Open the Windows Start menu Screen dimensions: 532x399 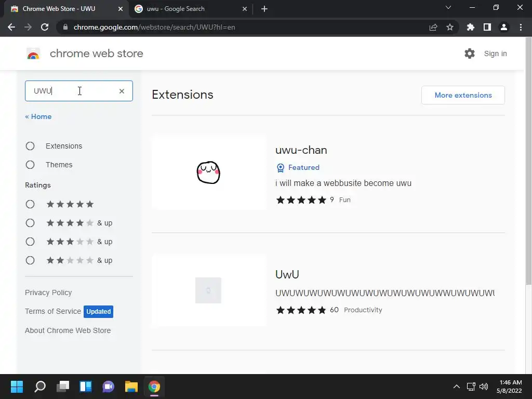(x=17, y=387)
